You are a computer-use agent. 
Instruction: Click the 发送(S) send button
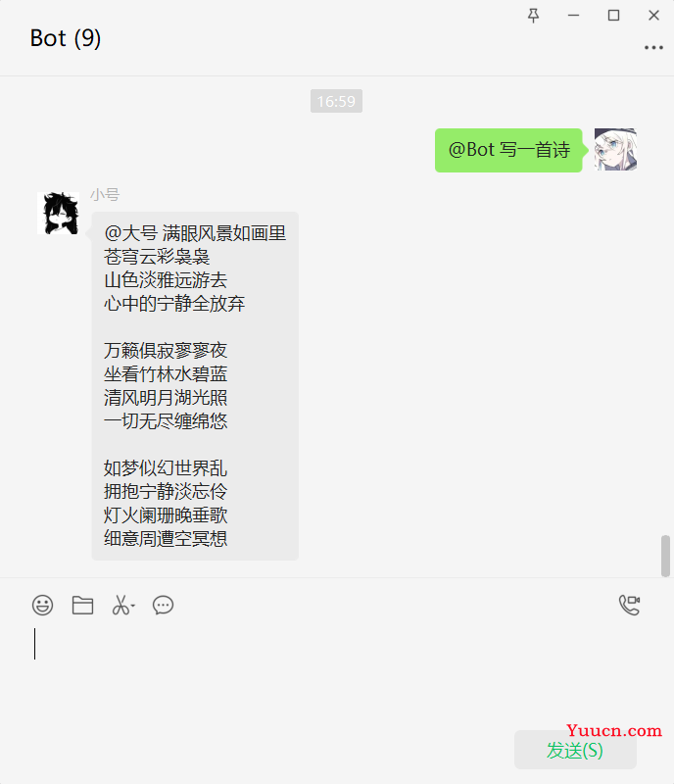tap(575, 750)
